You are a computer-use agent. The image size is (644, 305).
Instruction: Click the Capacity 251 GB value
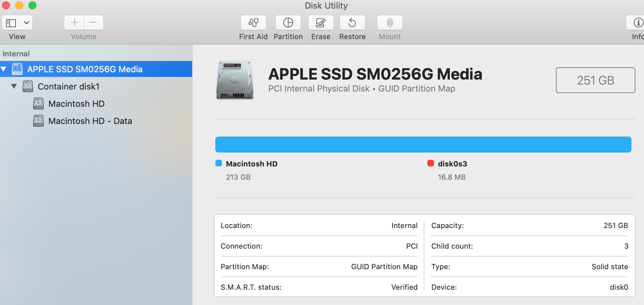pyautogui.click(x=616, y=225)
